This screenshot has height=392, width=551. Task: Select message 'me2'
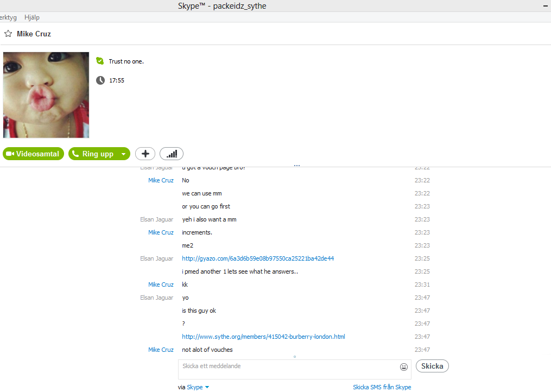click(x=188, y=245)
